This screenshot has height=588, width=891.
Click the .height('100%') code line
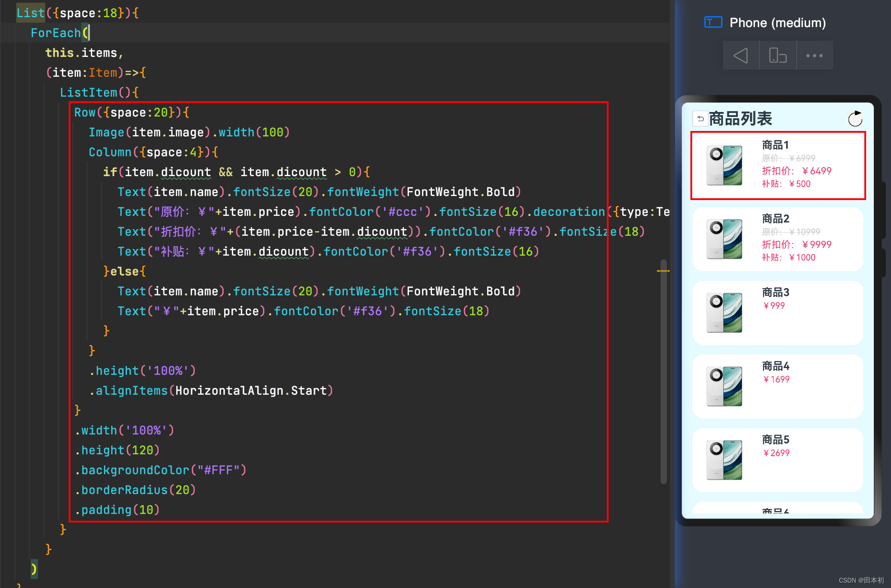[142, 371]
